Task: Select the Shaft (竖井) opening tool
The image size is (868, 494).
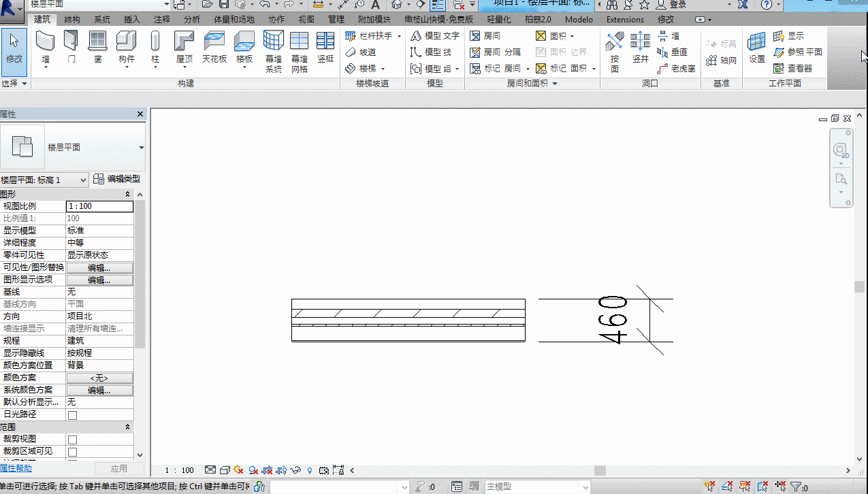Action: 640,47
